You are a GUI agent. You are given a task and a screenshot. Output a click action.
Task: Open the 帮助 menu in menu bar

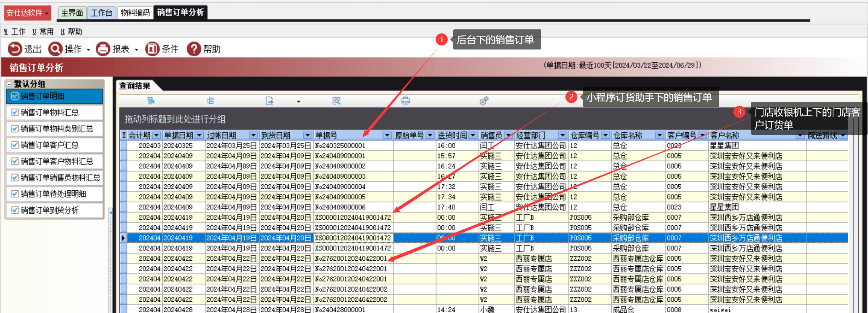pyautogui.click(x=72, y=31)
